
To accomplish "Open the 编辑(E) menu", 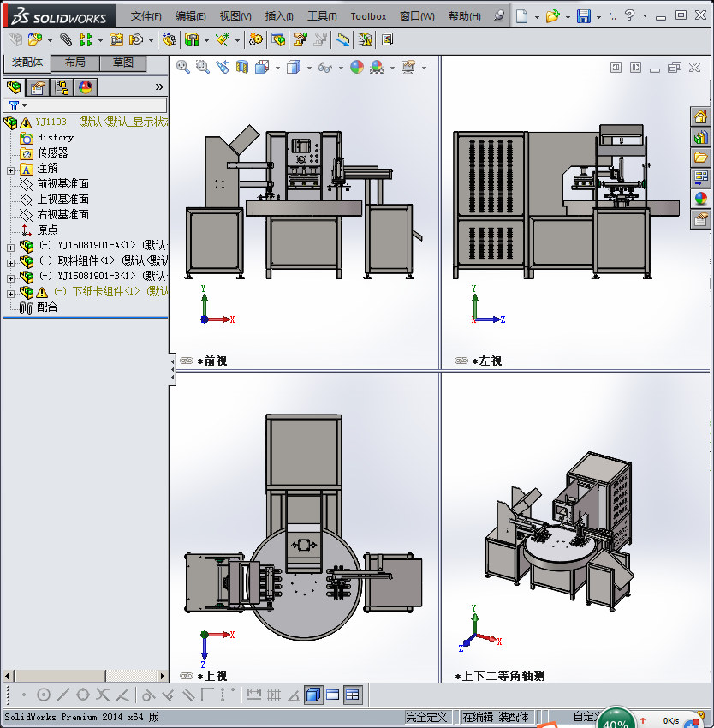I will tap(190, 17).
